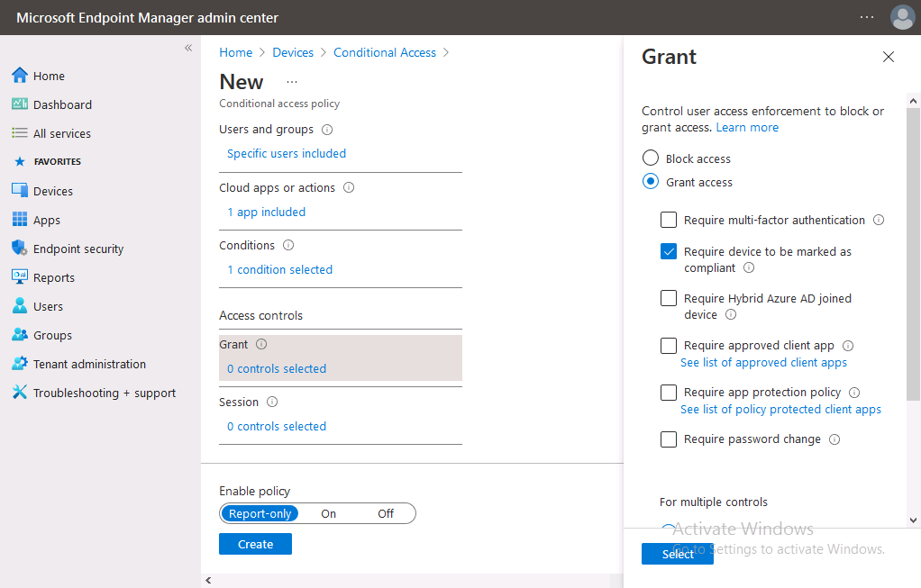The height and width of the screenshot is (588, 921).
Task: Click the info icon beside Grant heading
Action: tap(261, 345)
